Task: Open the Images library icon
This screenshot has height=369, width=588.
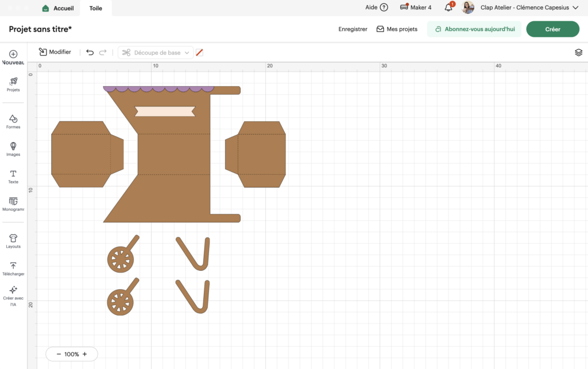Action: pos(13,147)
